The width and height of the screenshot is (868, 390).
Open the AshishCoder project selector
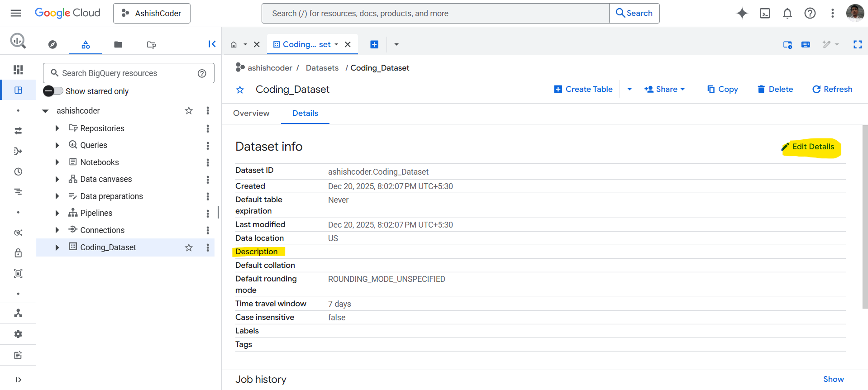click(x=152, y=13)
